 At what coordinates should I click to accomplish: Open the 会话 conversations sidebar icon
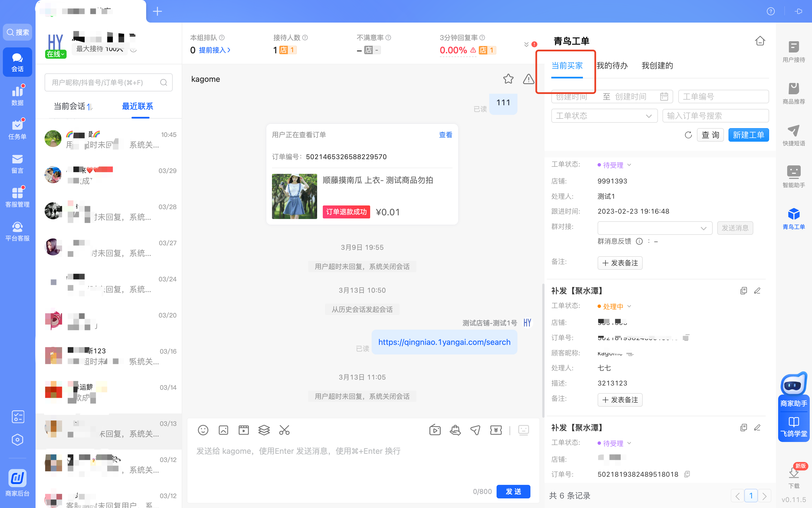click(x=17, y=62)
